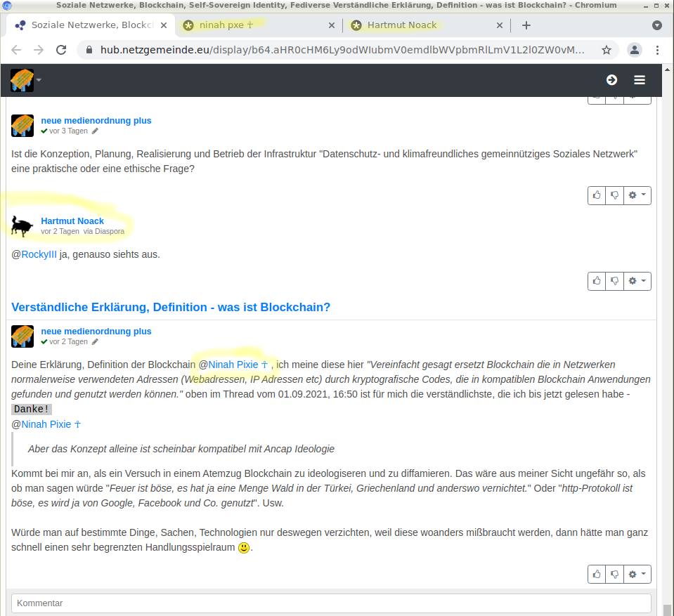Click the login arrow icon in header
This screenshot has height=616, width=674.
pos(611,80)
